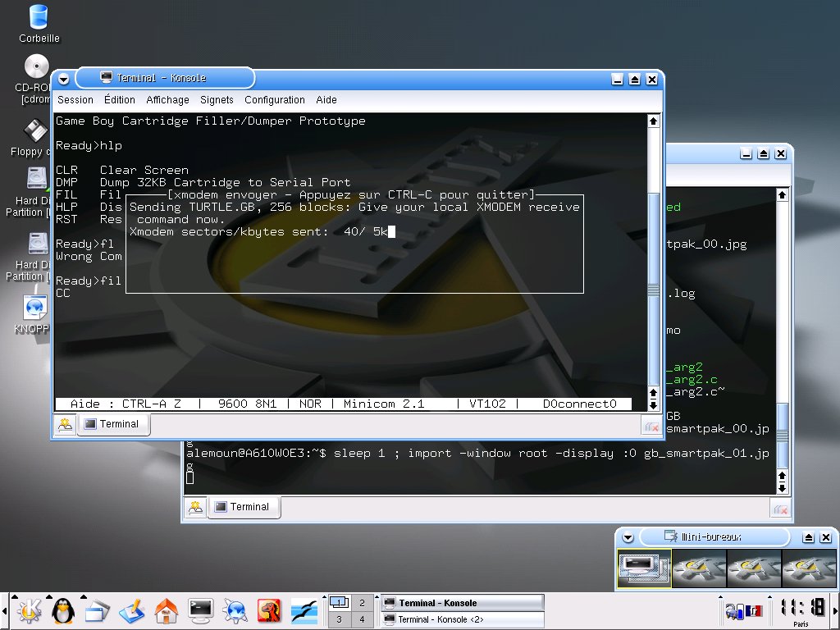Switch to virtual desktop 4 in pager
This screenshot has height=630, width=840.
coord(362,619)
